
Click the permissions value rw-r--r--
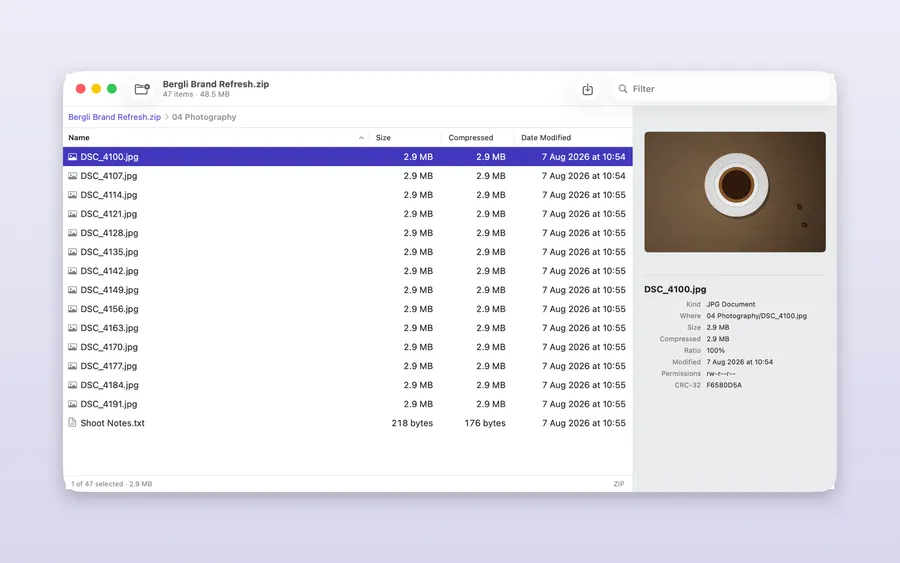click(721, 374)
